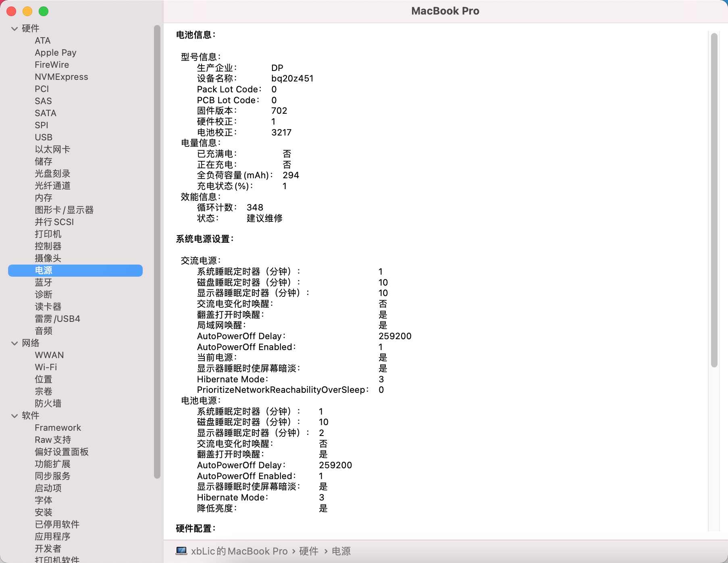Select Wi-Fi under network

point(46,367)
